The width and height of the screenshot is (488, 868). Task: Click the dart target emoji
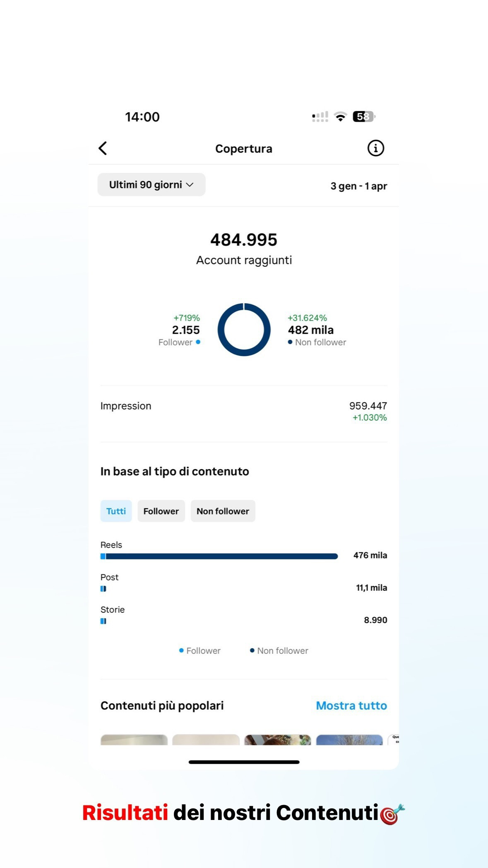point(392,814)
